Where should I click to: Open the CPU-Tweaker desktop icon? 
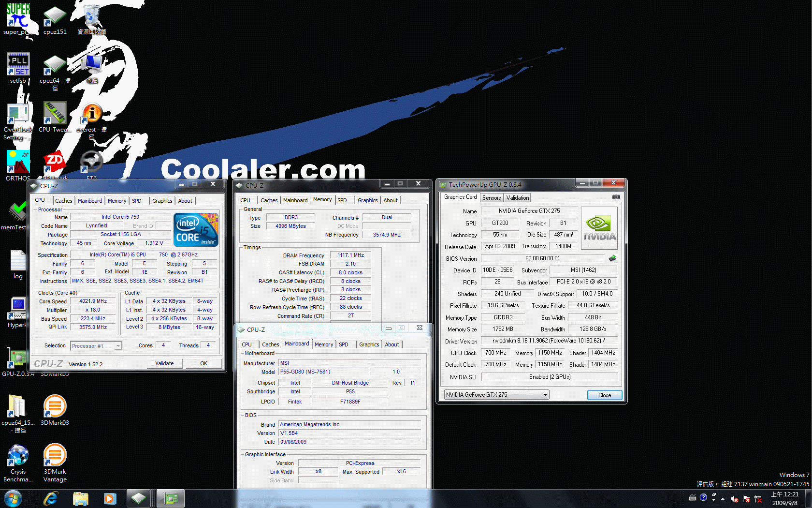(x=55, y=117)
